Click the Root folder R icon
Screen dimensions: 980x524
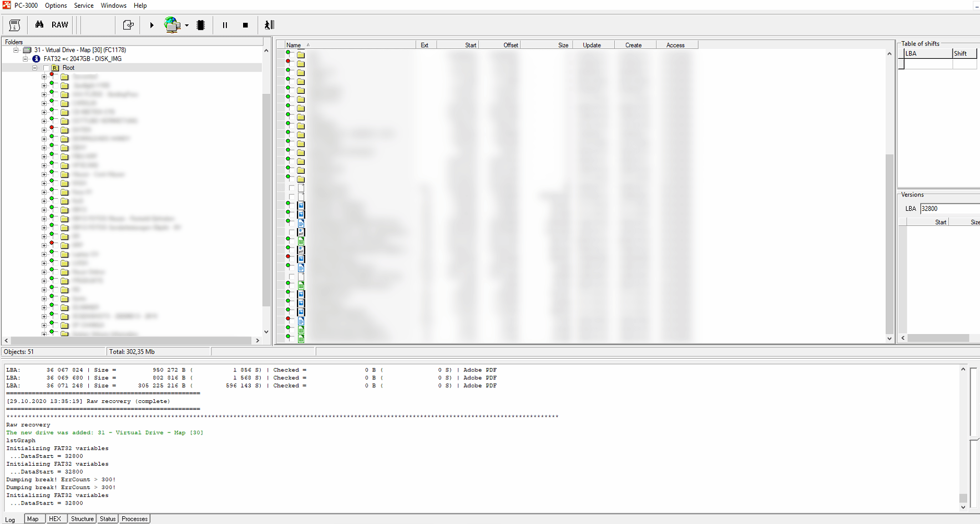tap(55, 68)
